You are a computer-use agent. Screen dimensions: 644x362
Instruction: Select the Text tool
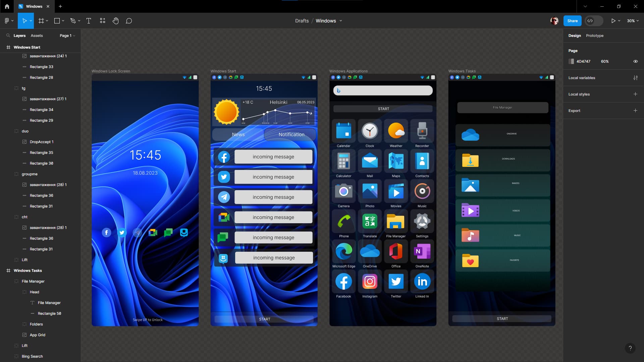(x=89, y=21)
